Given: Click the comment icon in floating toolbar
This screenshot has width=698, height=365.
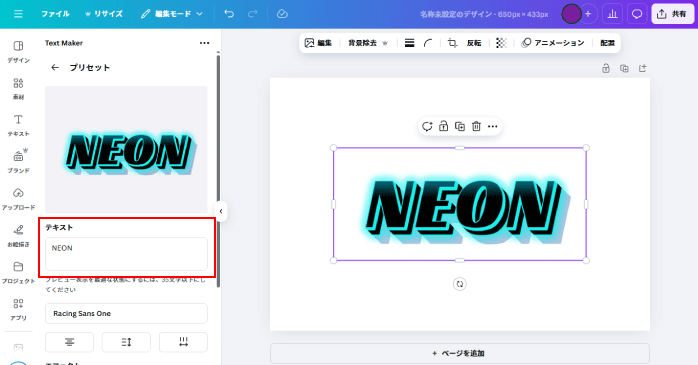Looking at the screenshot, I should coord(427,126).
